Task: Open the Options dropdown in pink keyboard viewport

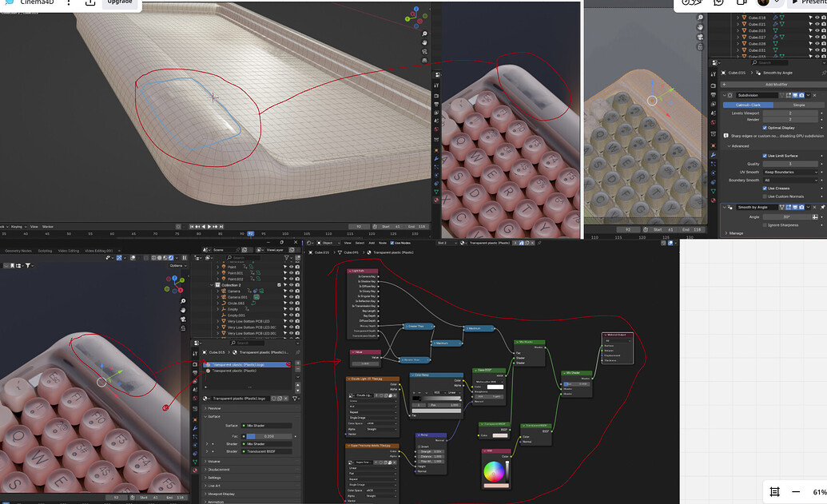Action: click(177, 266)
